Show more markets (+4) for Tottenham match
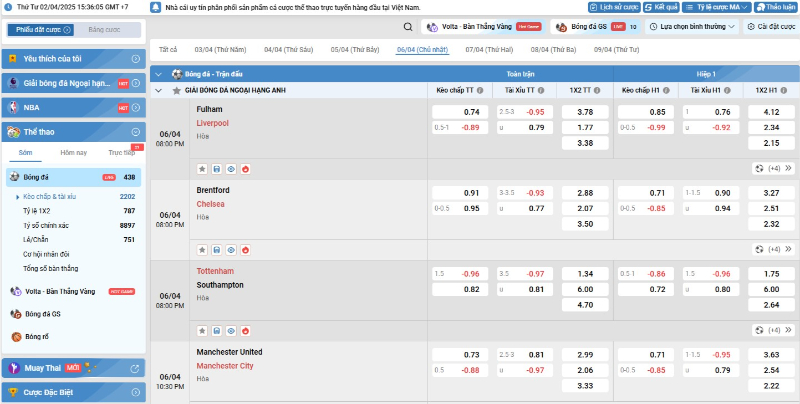The height and width of the screenshot is (404, 800). point(774,330)
